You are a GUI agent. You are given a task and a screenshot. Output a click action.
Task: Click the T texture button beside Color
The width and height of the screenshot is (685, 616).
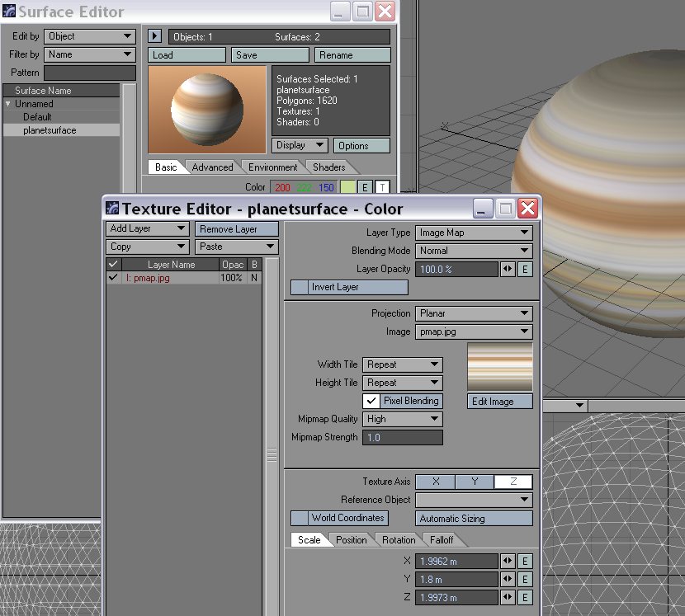(381, 187)
